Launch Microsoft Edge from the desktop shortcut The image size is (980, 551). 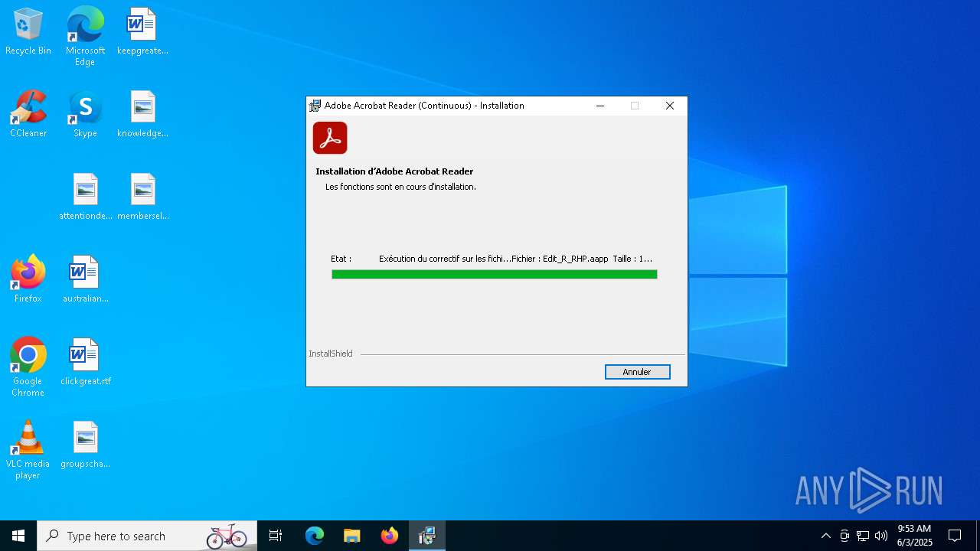pos(85,37)
